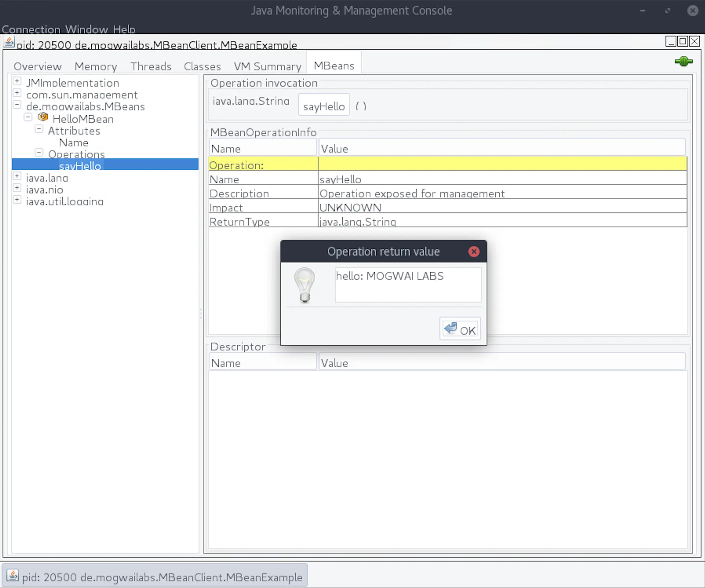Invoke the sayHello operation button
The height and width of the screenshot is (588, 705).
324,105
